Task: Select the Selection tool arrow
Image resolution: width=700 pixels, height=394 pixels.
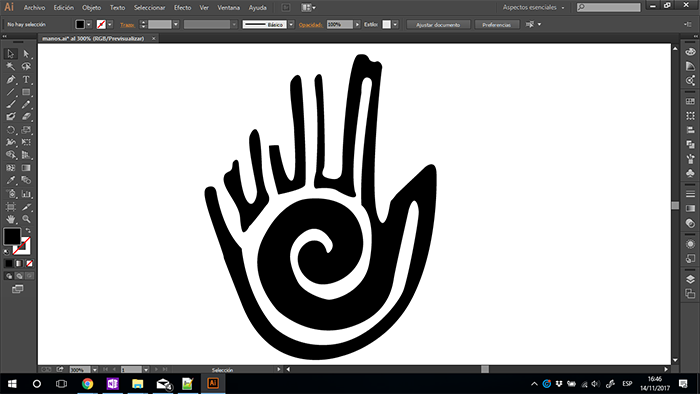Action: 11,54
